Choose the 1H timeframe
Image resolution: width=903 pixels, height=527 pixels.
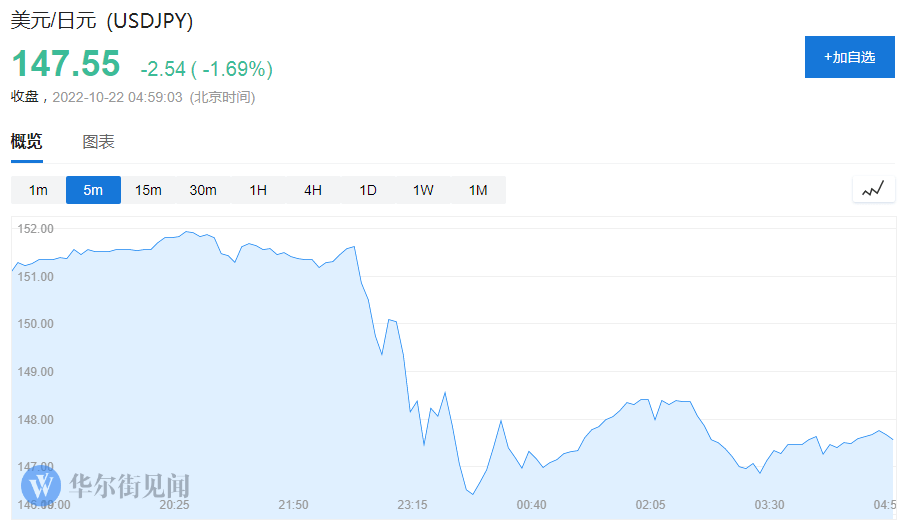click(x=258, y=190)
